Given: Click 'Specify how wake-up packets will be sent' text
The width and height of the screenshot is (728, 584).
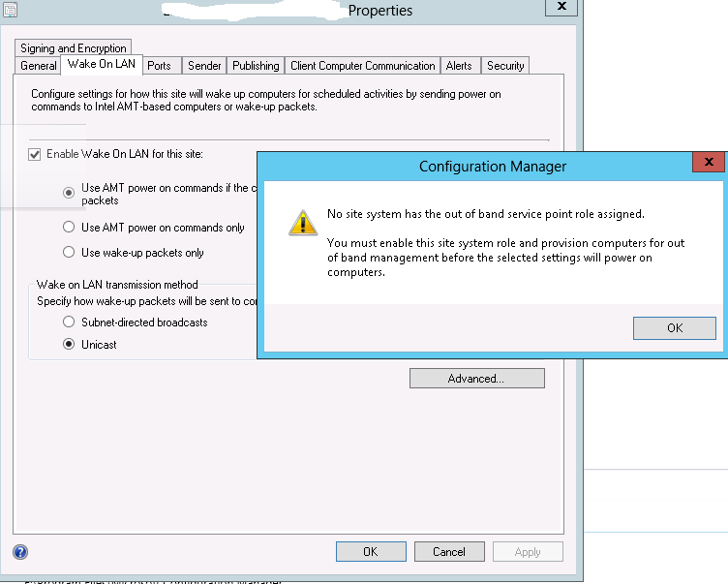Looking at the screenshot, I should (x=147, y=301).
